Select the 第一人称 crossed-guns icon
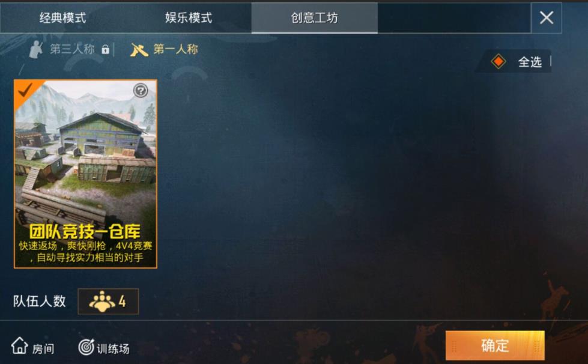The image size is (588, 364). pyautogui.click(x=139, y=49)
